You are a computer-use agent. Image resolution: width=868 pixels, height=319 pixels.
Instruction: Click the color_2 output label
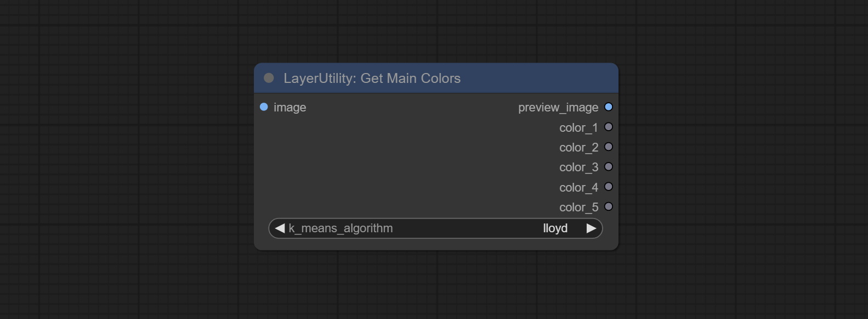pyautogui.click(x=578, y=148)
